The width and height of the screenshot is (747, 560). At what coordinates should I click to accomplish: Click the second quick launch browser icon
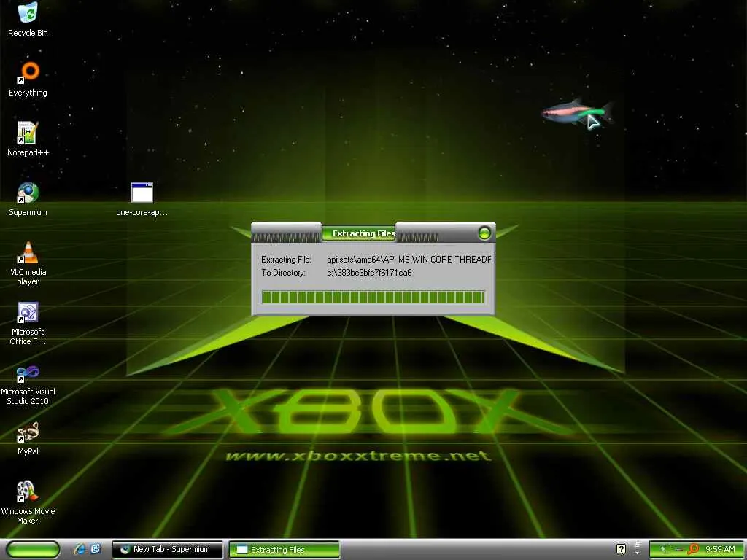pyautogui.click(x=96, y=549)
